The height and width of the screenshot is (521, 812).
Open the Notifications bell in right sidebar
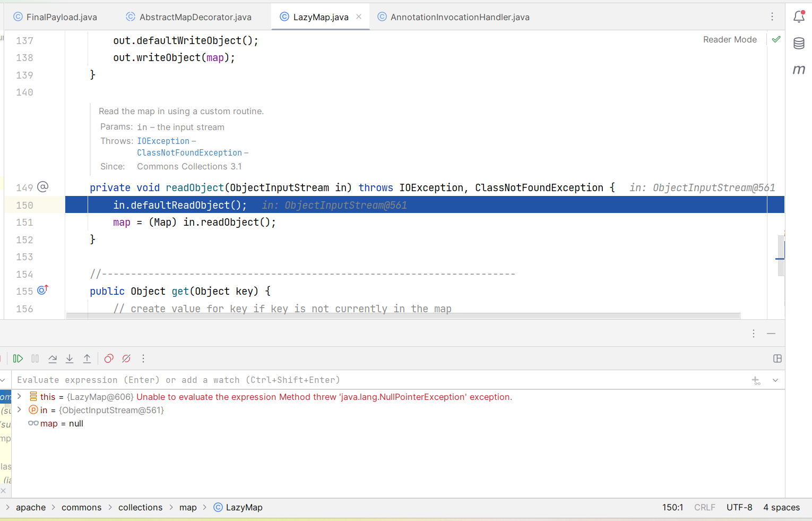tap(799, 17)
